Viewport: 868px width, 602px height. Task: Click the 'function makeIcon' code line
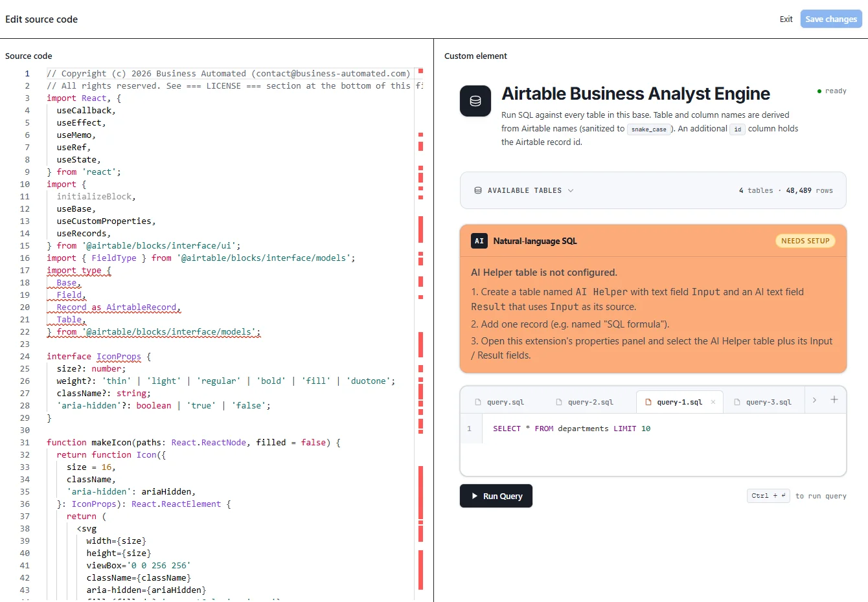(x=193, y=442)
